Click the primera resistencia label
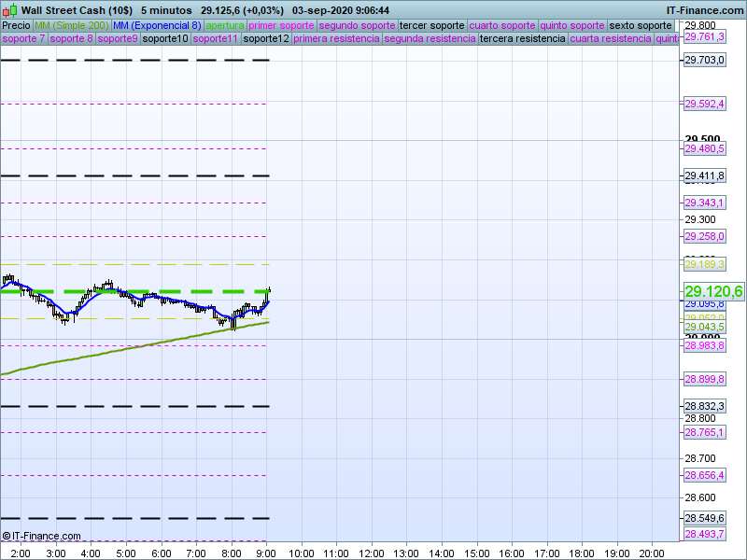747x560 pixels. coord(336,39)
